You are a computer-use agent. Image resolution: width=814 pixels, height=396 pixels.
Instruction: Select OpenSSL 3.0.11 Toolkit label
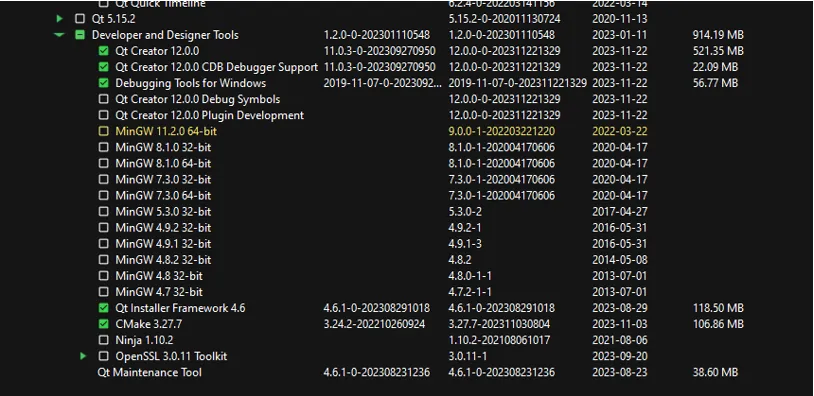(171, 357)
